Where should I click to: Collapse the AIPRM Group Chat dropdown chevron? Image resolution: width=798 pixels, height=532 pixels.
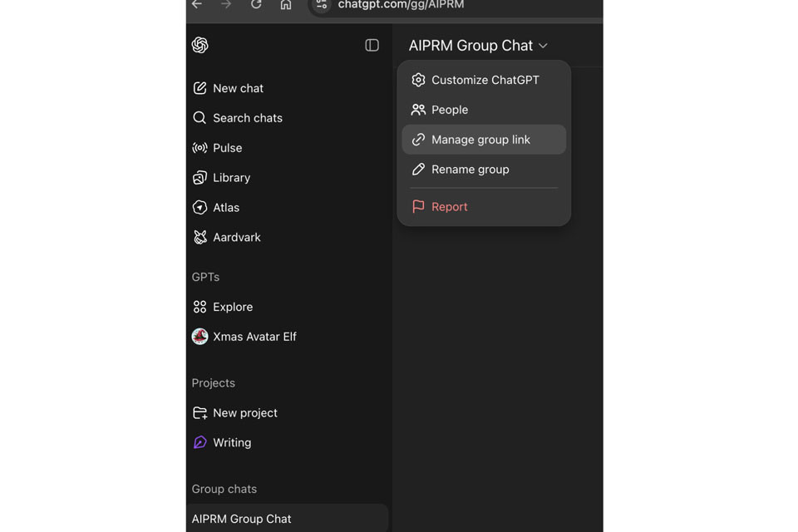[x=543, y=46]
